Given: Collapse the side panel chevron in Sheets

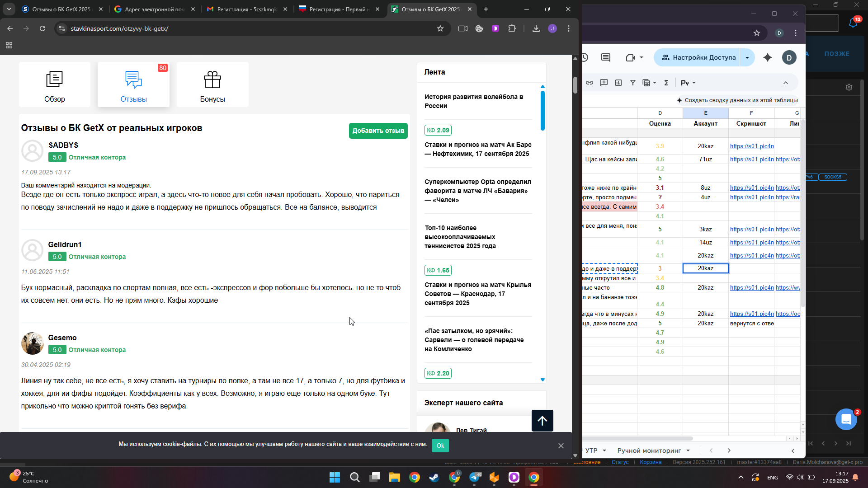Looking at the screenshot, I should (793, 450).
